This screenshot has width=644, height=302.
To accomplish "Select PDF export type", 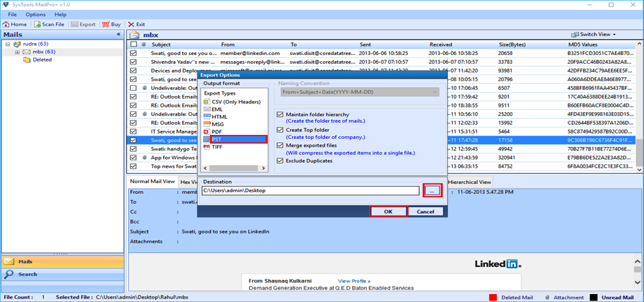I will pyautogui.click(x=213, y=132).
